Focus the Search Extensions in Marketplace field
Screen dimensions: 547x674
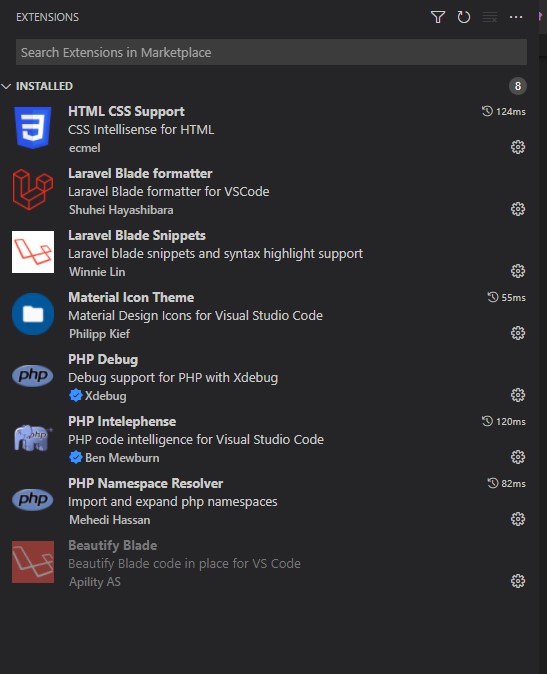[271, 52]
